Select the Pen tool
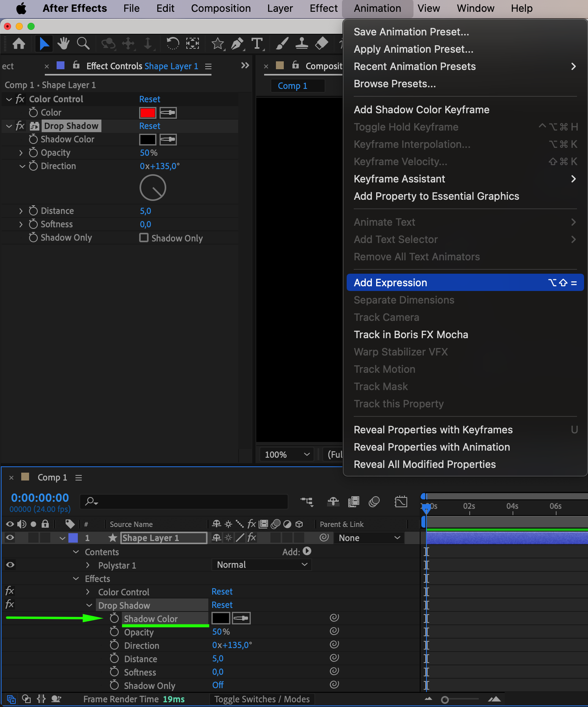Viewport: 588px width, 707px height. pyautogui.click(x=237, y=43)
